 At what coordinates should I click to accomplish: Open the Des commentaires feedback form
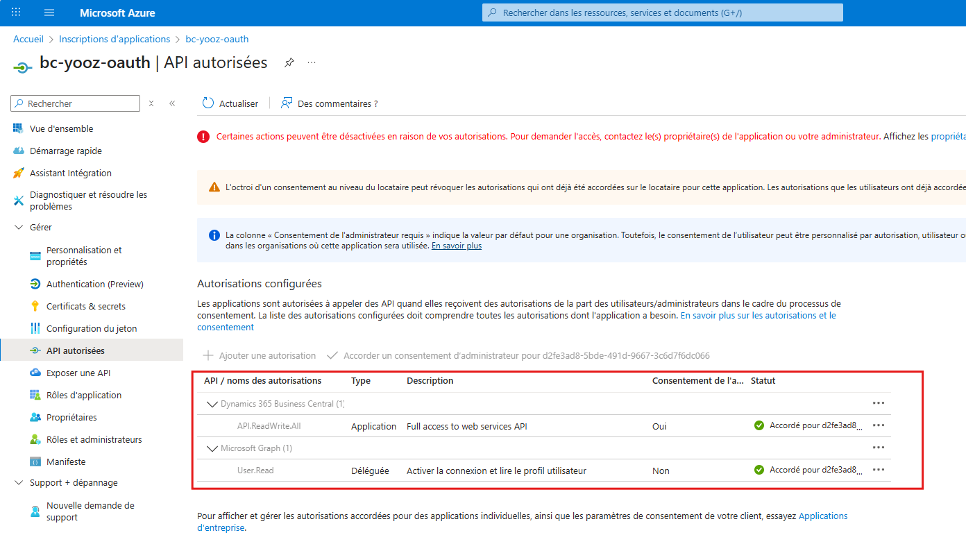pos(329,103)
